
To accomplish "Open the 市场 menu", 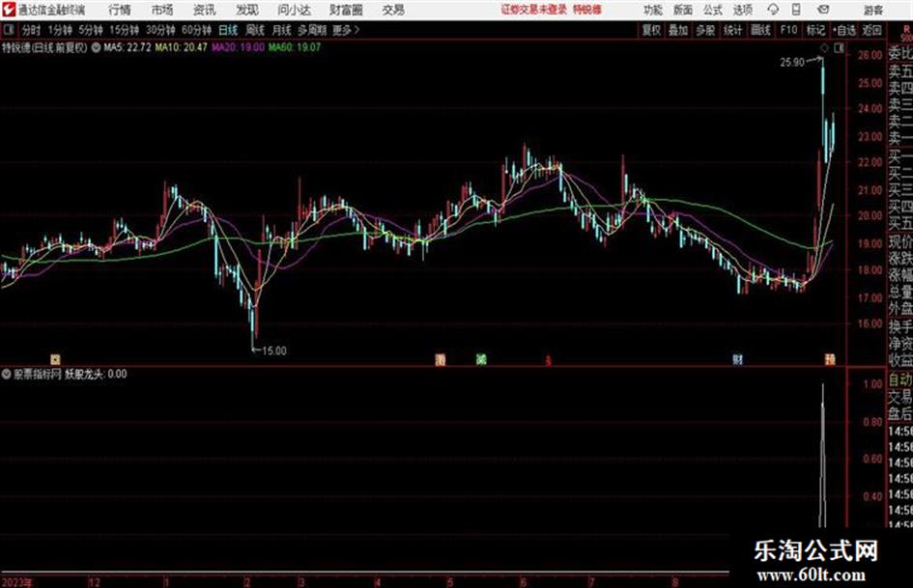I will click(162, 10).
